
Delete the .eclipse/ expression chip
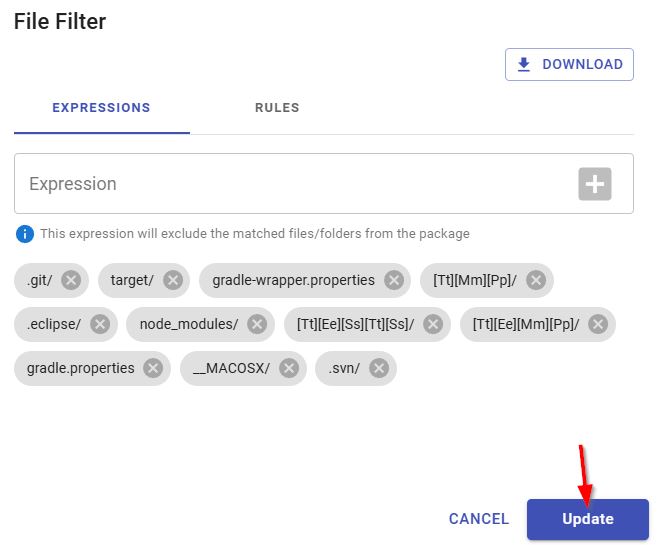100,324
